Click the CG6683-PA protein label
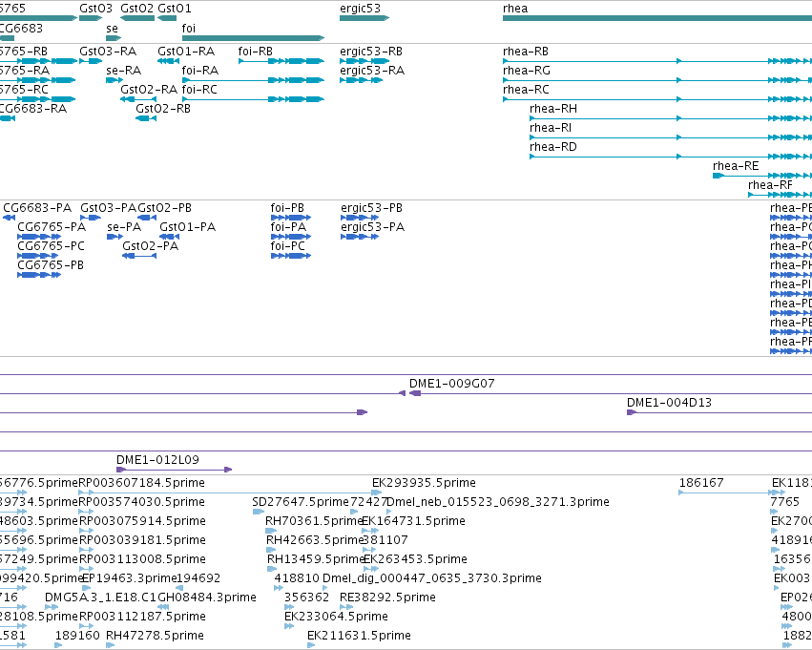Image resolution: width=812 pixels, height=650 pixels. point(37,208)
